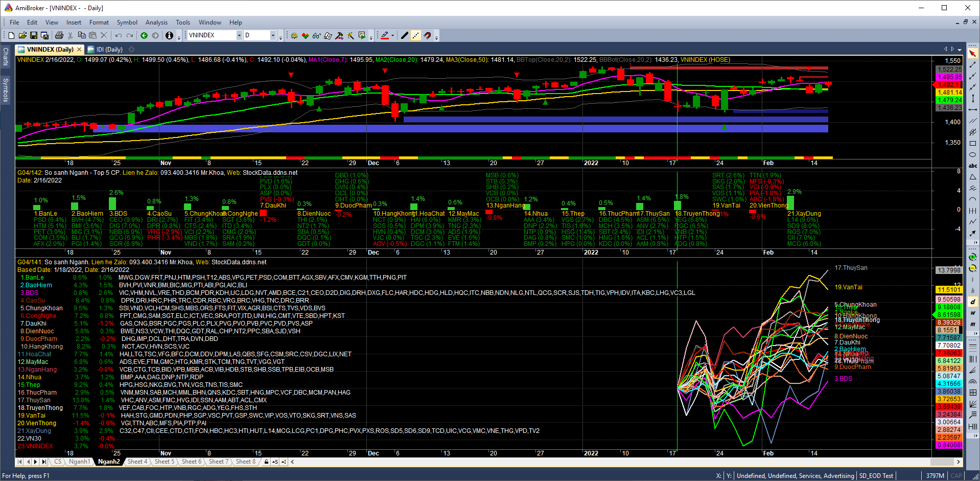Click the 13.7998 value label
The image size is (980, 481).
pos(949,270)
